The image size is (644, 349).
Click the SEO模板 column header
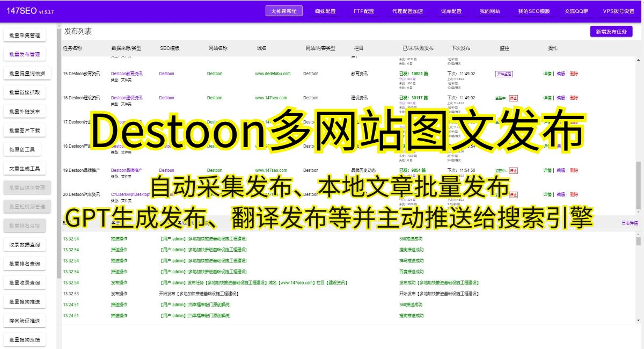pyautogui.click(x=170, y=48)
